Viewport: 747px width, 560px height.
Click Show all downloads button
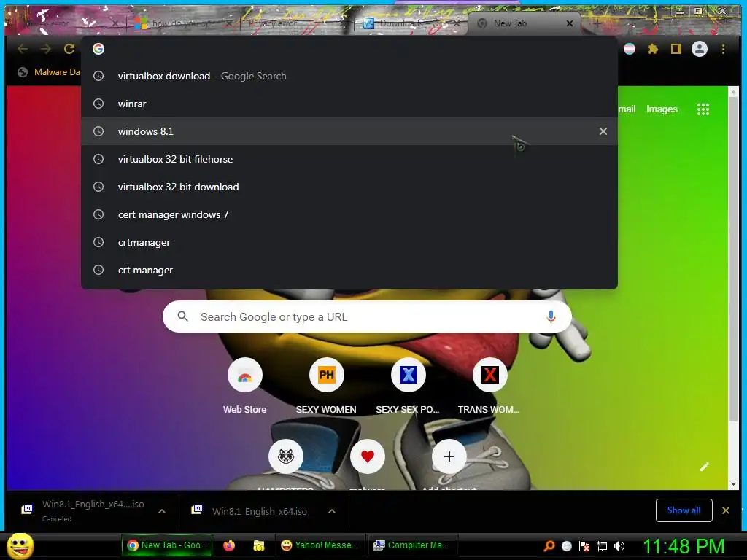click(684, 510)
